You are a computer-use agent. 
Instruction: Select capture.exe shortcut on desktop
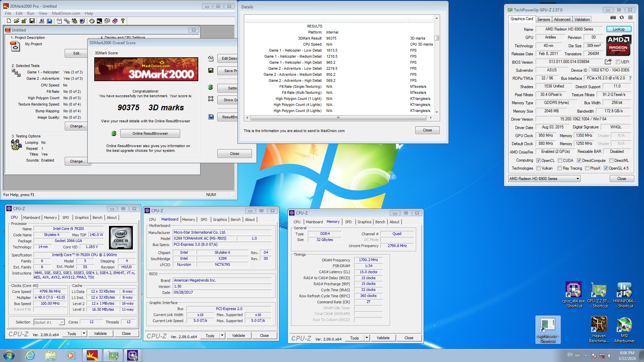point(548,329)
